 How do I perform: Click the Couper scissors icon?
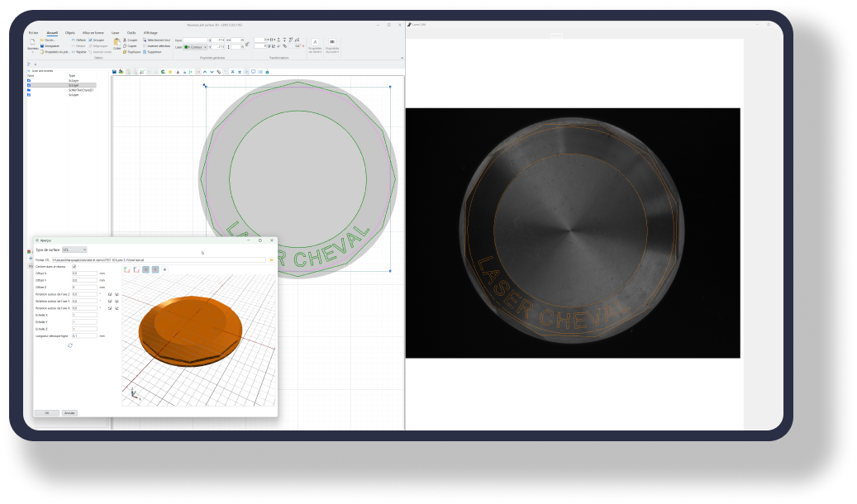click(124, 40)
